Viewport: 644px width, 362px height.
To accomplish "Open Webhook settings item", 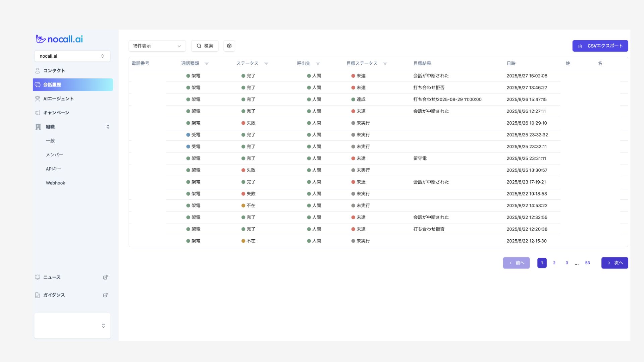I will (x=55, y=183).
